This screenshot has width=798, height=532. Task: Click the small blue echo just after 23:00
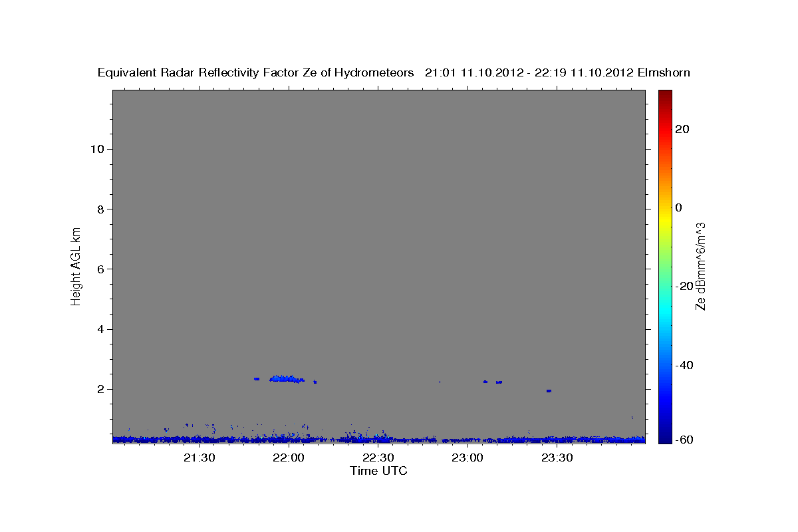[x=485, y=382]
